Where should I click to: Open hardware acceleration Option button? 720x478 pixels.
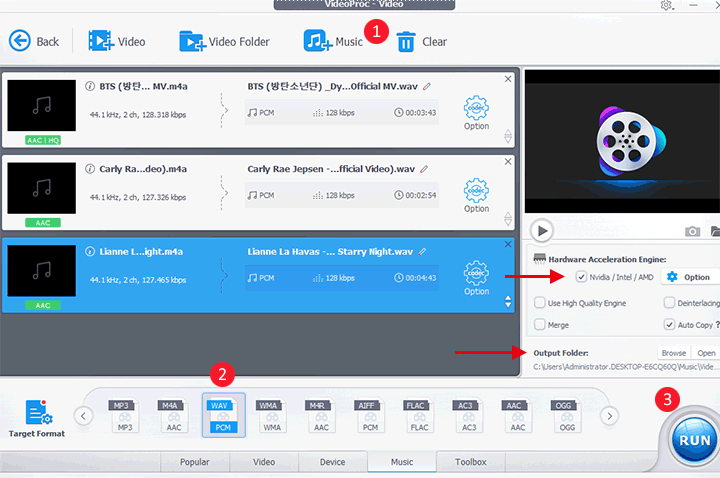click(690, 277)
